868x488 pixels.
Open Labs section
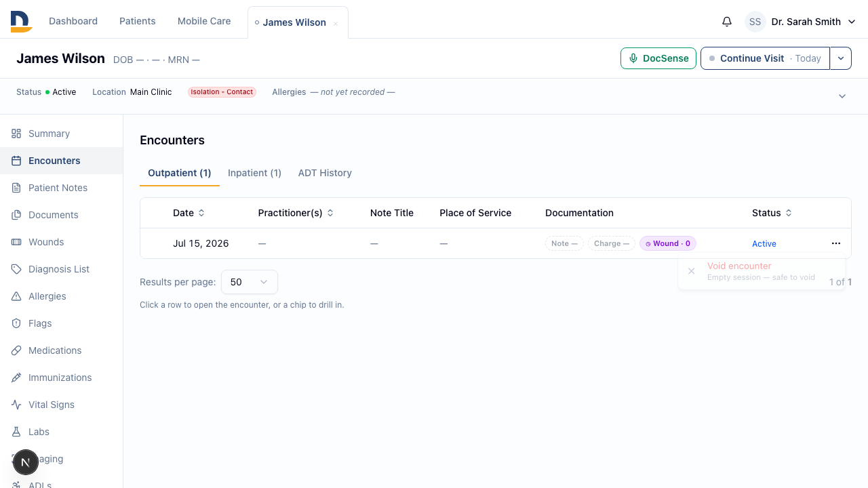click(61, 432)
